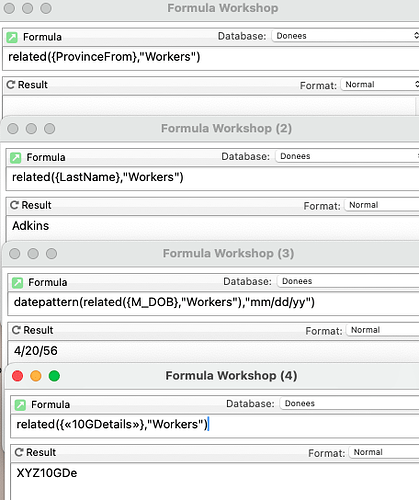Click green formula icon in first Formula Workshop

12,37
